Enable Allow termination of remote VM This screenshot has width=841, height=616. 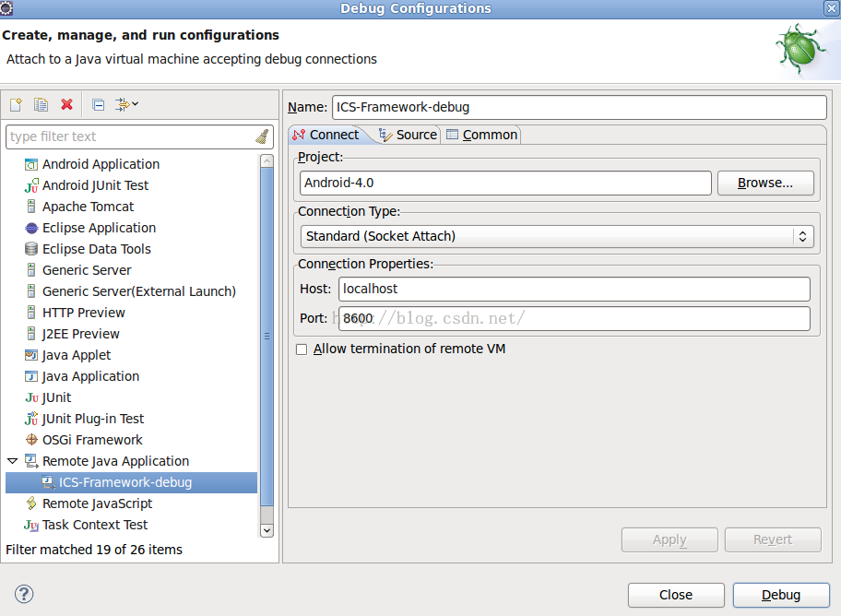[x=302, y=349]
